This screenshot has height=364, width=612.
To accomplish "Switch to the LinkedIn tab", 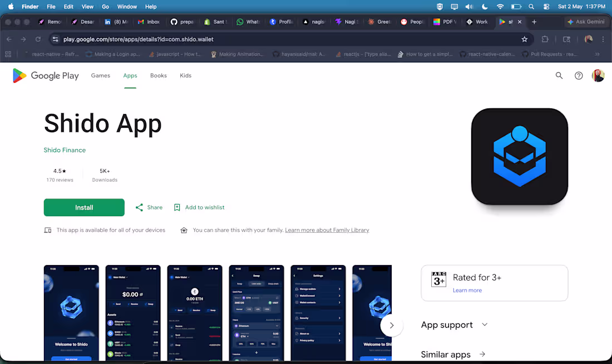I will click(116, 22).
